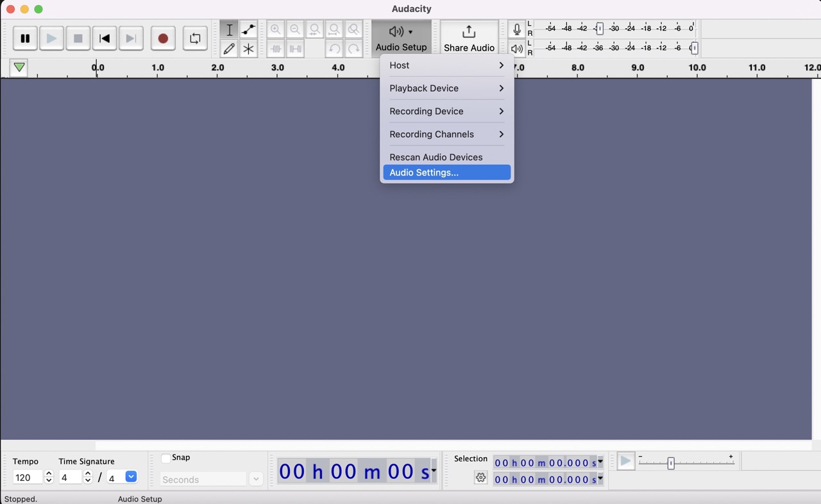Click the Stopped. status bar text
The width and height of the screenshot is (821, 504).
pyautogui.click(x=21, y=499)
